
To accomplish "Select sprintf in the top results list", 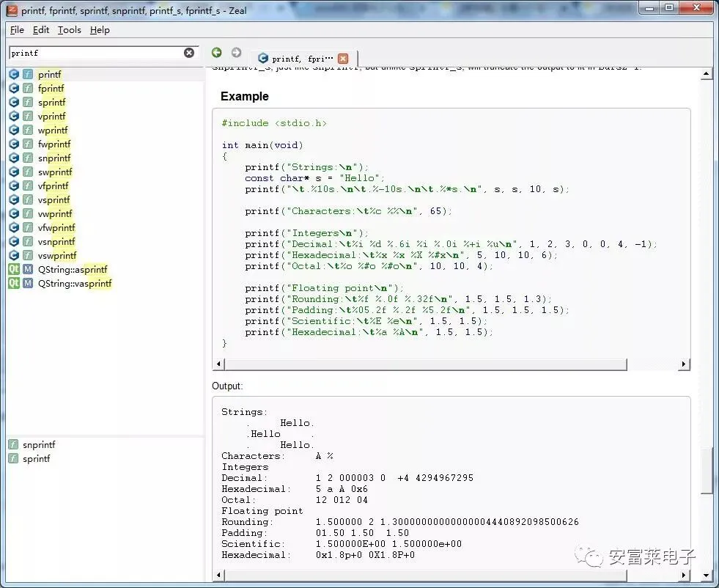I will click(52, 103).
